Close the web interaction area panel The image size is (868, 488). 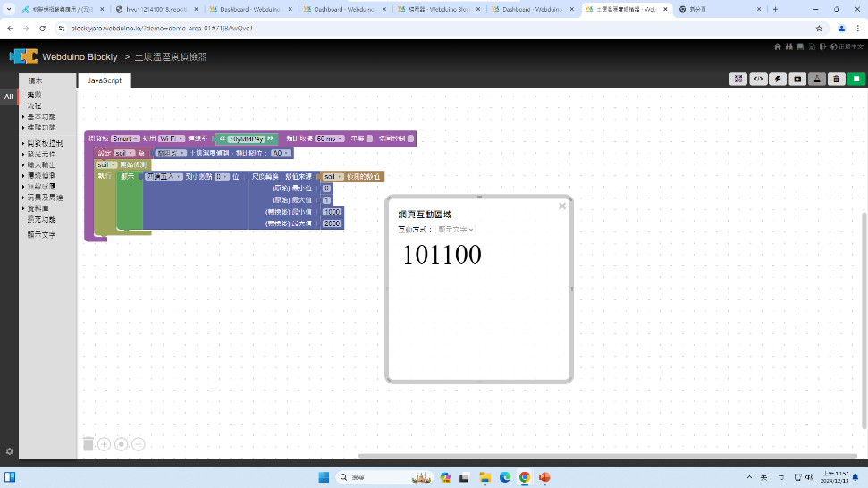[x=562, y=206]
